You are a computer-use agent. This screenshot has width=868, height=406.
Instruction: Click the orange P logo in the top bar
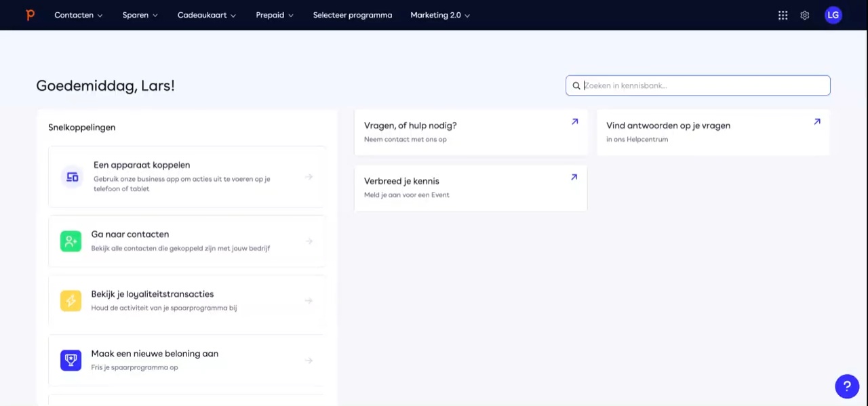(30, 15)
